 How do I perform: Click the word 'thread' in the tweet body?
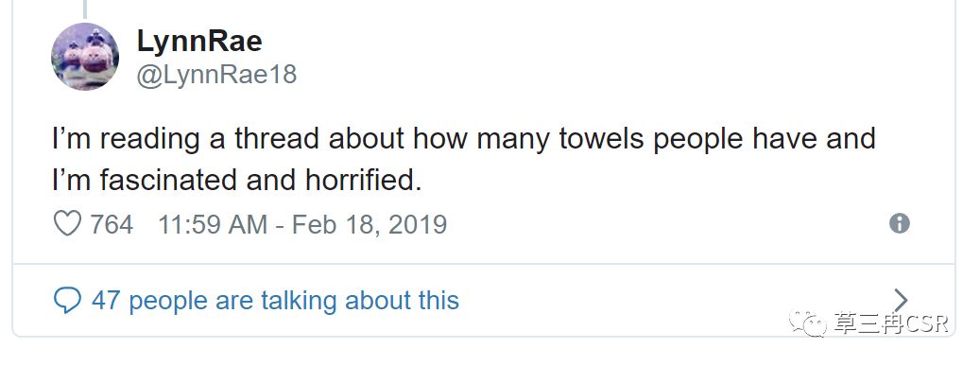tap(278, 138)
